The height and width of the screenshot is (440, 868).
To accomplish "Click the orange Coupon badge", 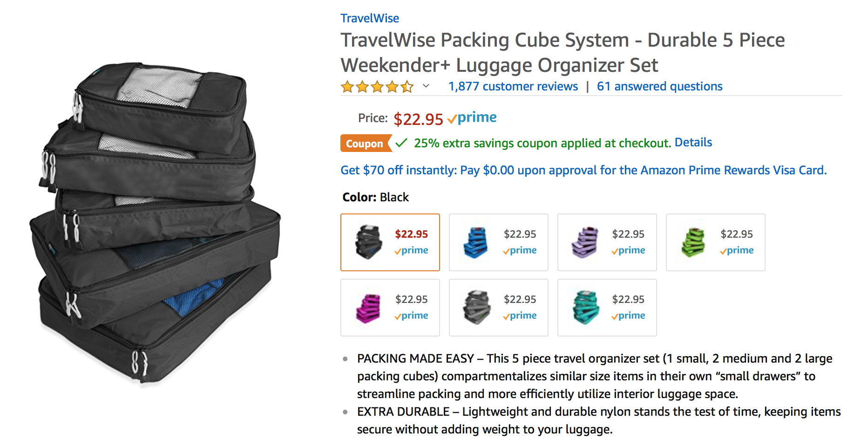I will [365, 143].
